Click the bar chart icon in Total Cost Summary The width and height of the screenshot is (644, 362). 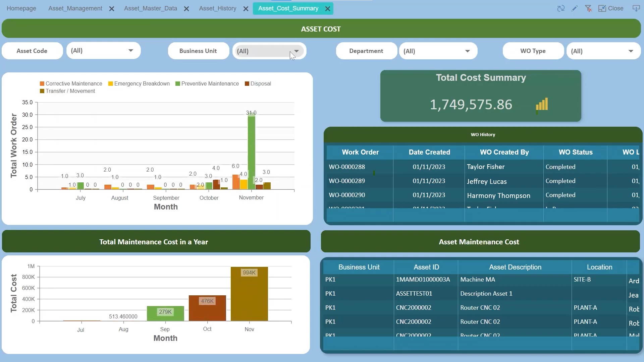click(x=542, y=104)
